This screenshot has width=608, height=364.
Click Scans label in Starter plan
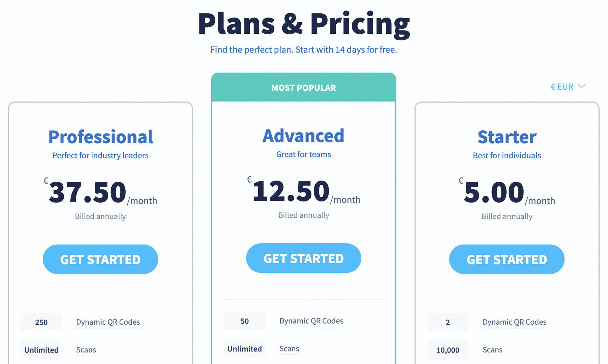pyautogui.click(x=492, y=350)
